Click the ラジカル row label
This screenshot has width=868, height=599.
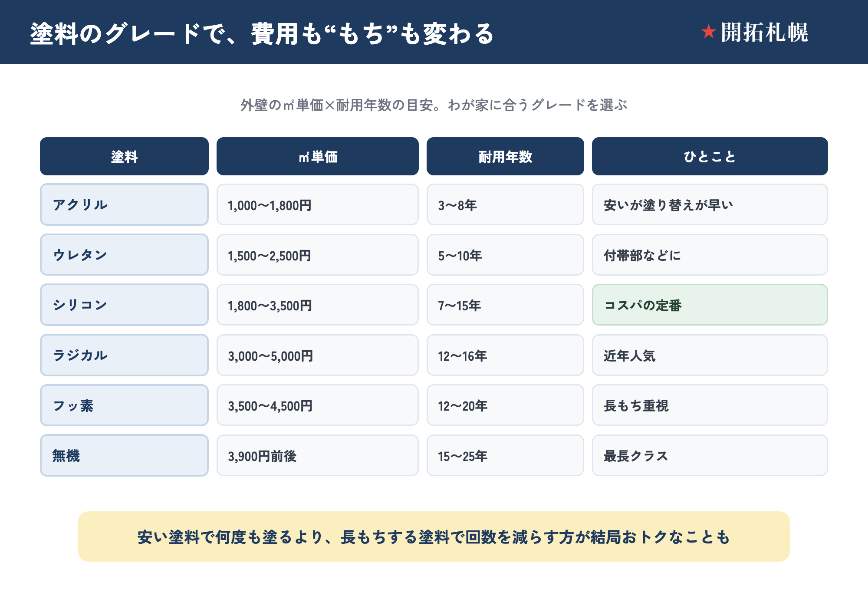click(124, 355)
